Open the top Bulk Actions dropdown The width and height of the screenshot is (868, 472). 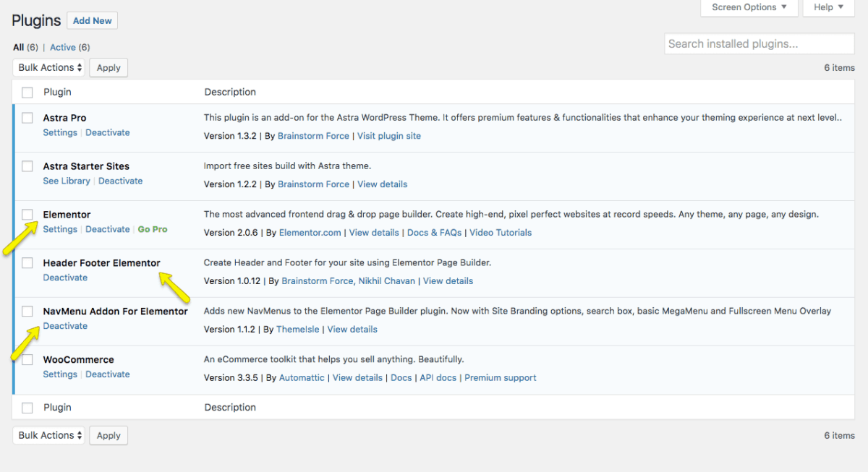(48, 68)
